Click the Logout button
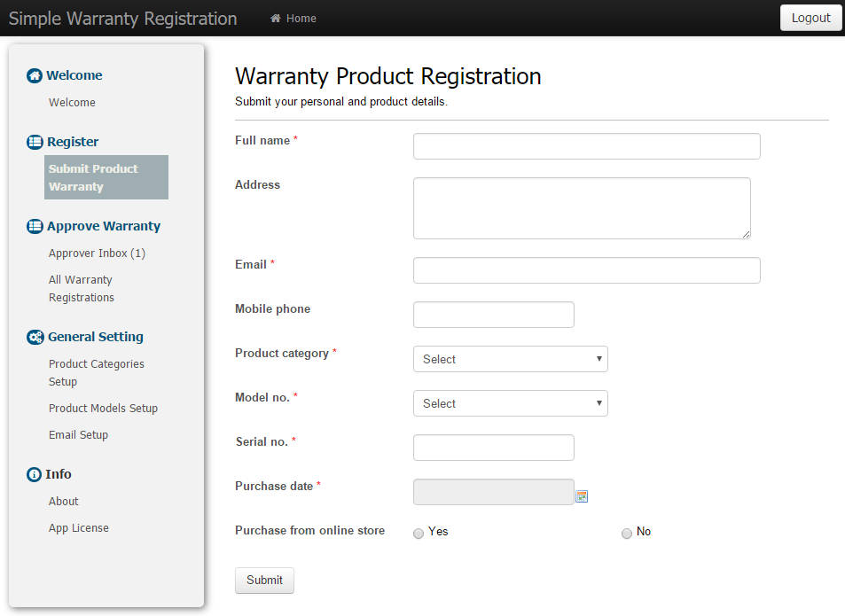 [810, 18]
